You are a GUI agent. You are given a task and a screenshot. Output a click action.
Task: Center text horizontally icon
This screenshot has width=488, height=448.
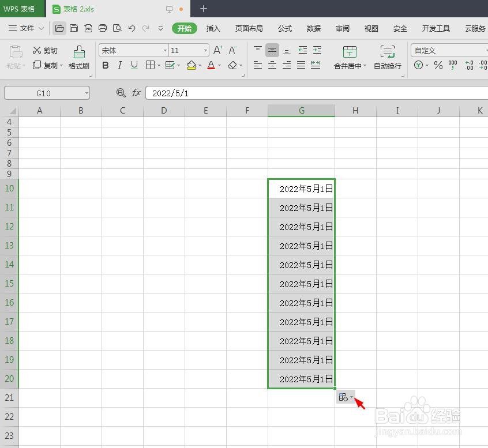click(x=272, y=65)
